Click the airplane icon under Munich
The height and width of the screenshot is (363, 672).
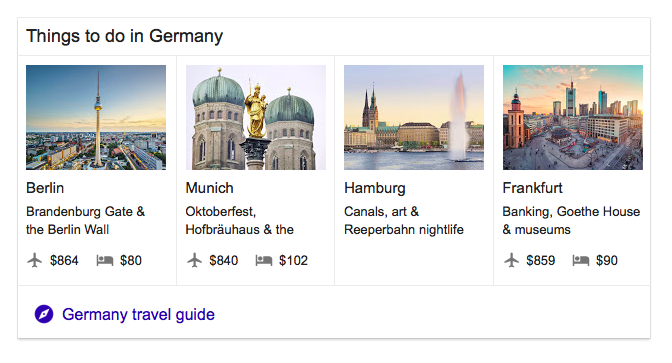(x=194, y=260)
